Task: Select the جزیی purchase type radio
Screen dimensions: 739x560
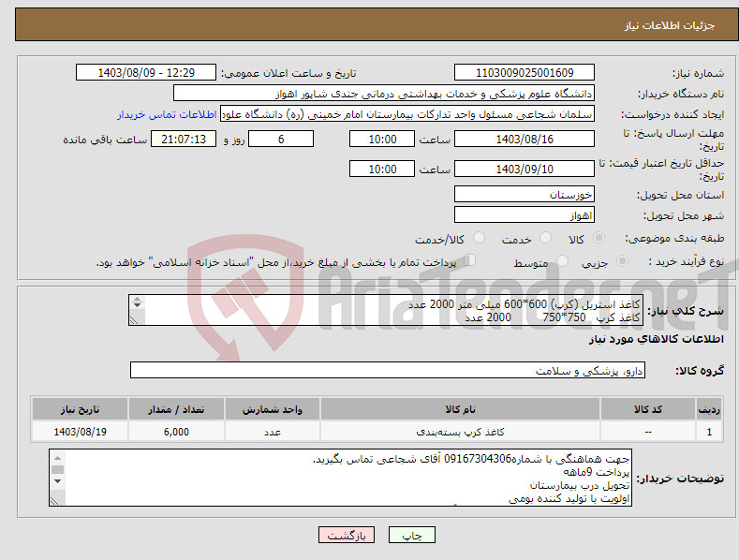Action: (x=622, y=261)
